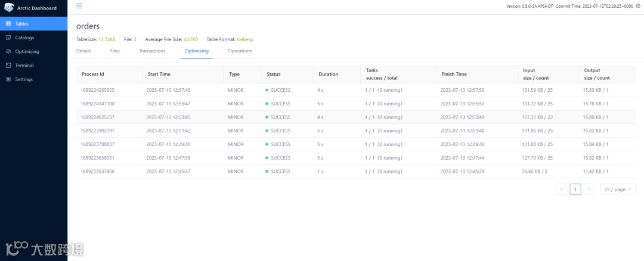The height and width of the screenshot is (261, 644).
Task: Click finish time 2023-07-13 12:53:49
Action: click(x=463, y=117)
